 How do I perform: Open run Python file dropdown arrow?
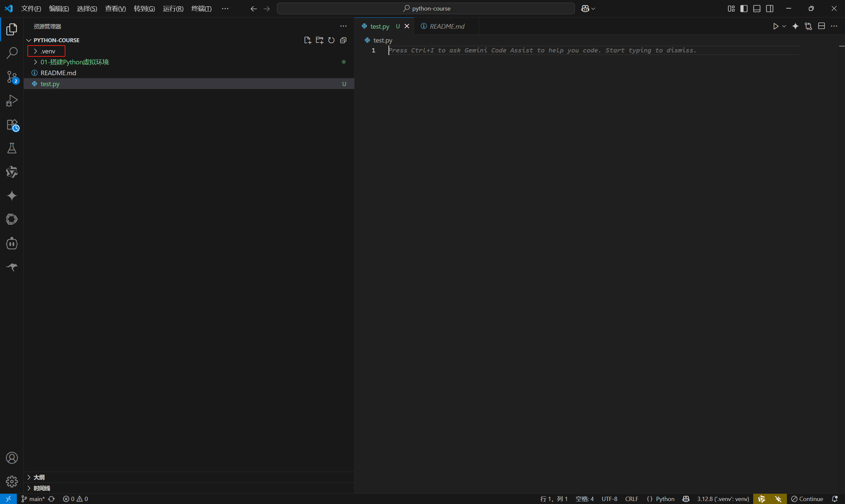pyautogui.click(x=784, y=26)
